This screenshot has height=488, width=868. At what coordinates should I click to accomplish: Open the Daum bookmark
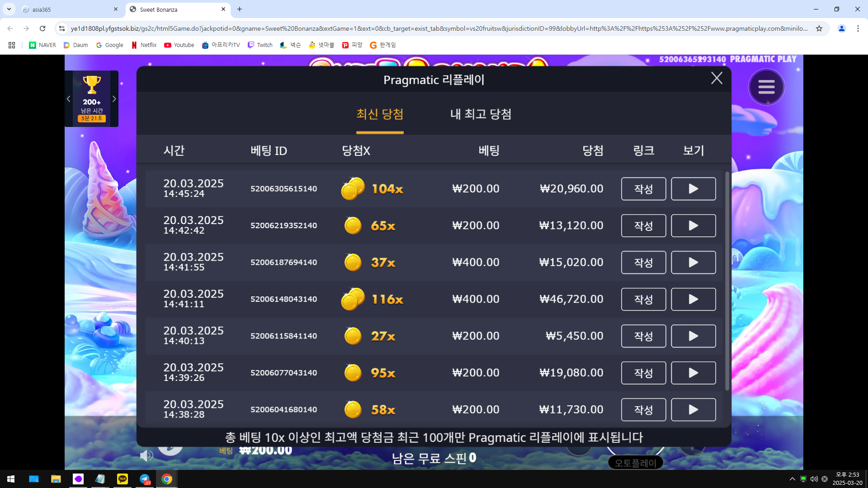[75, 45]
